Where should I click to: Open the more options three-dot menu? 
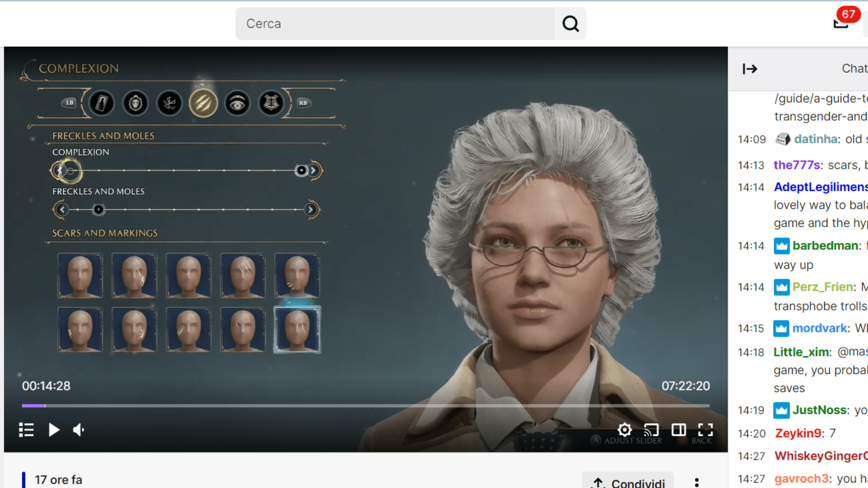pyautogui.click(x=697, y=482)
